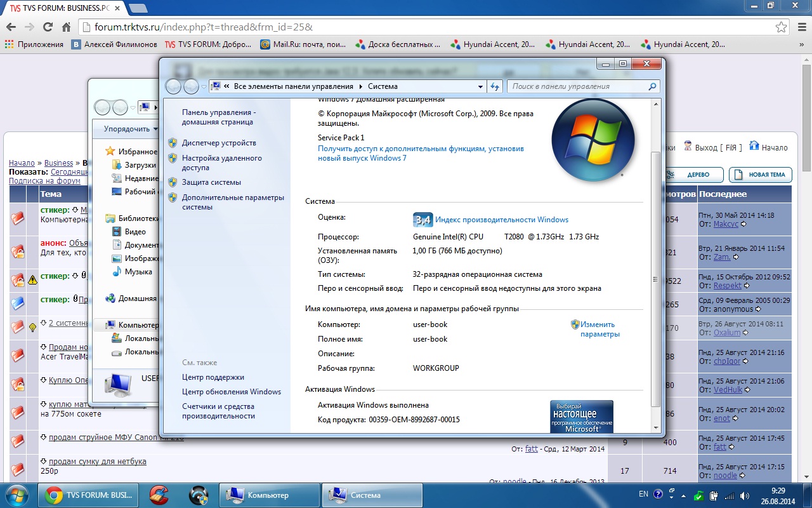This screenshot has width=812, height=508.
Task: Open the Подписка на форум link
Action: click(44, 181)
